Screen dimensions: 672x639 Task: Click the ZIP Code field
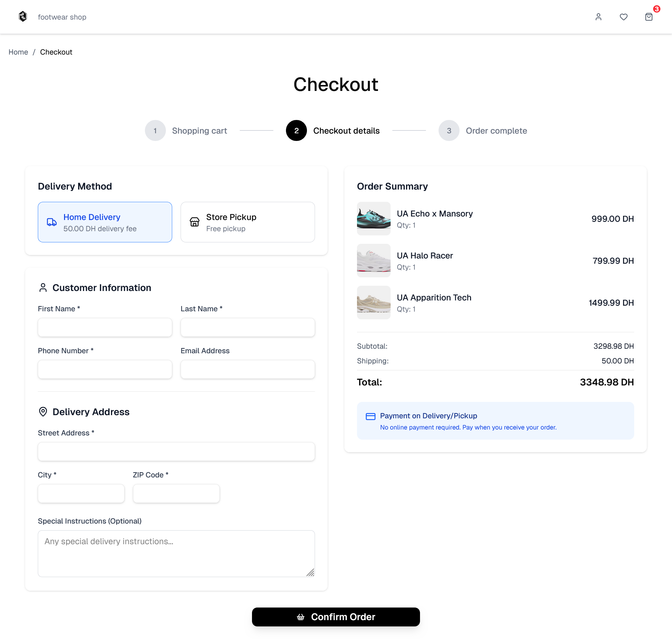[176, 494]
